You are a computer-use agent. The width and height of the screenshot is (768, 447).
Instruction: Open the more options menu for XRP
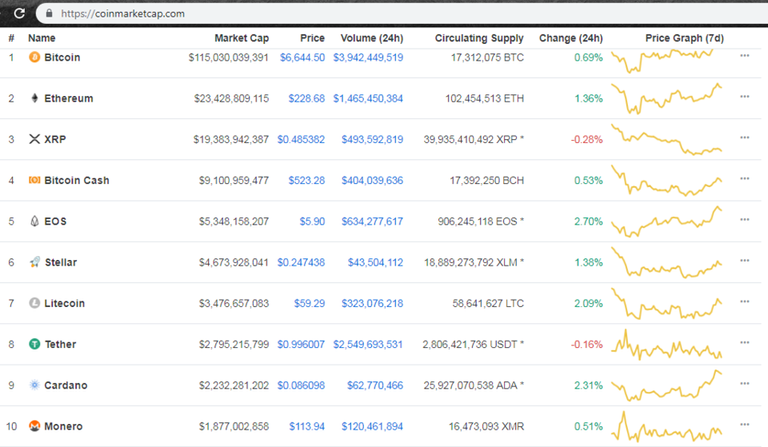744,138
